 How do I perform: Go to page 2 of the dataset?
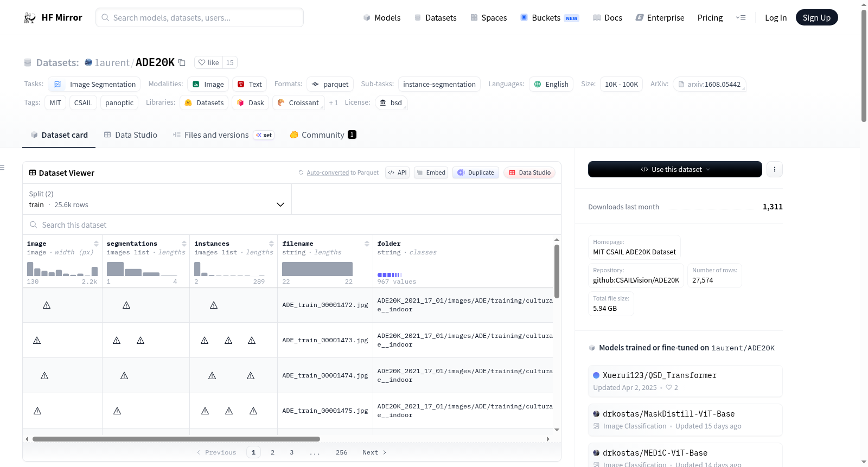(x=272, y=452)
